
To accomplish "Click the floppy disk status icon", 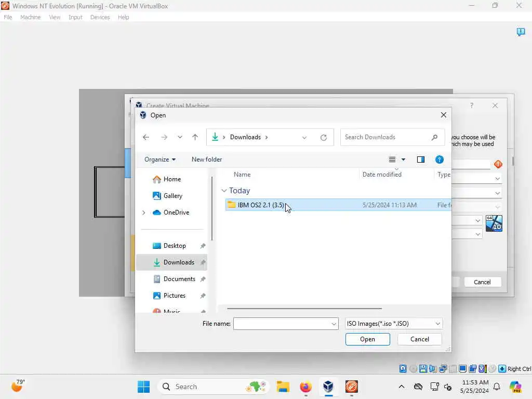I will pyautogui.click(x=423, y=369).
